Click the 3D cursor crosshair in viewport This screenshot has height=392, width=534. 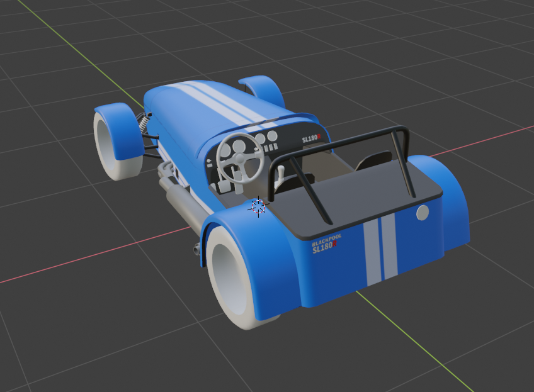(x=258, y=206)
